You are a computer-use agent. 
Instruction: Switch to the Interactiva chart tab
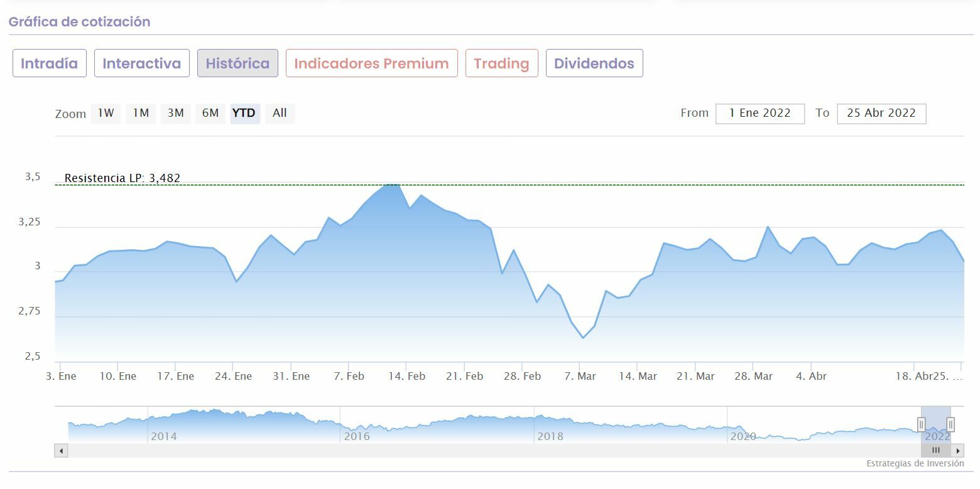click(142, 63)
